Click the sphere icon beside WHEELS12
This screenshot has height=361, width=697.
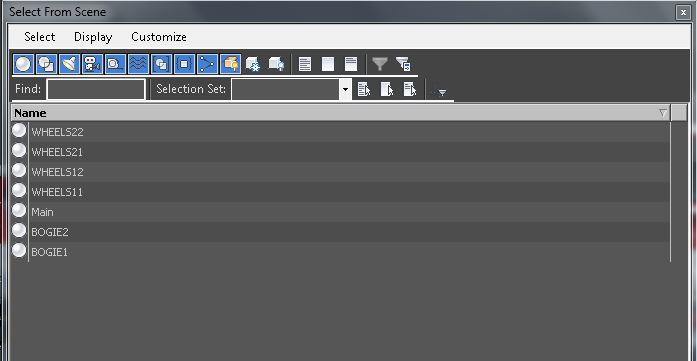click(x=19, y=170)
